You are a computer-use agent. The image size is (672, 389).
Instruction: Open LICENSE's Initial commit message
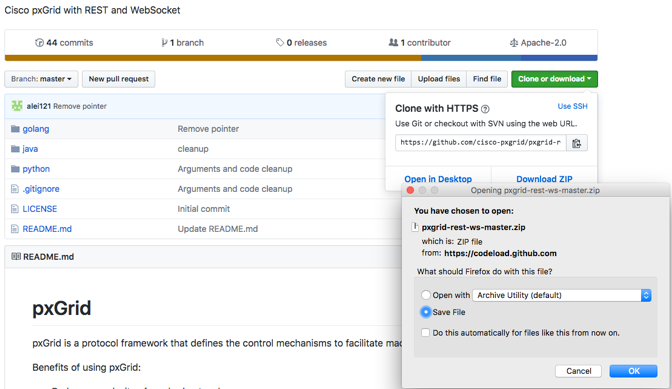204,209
